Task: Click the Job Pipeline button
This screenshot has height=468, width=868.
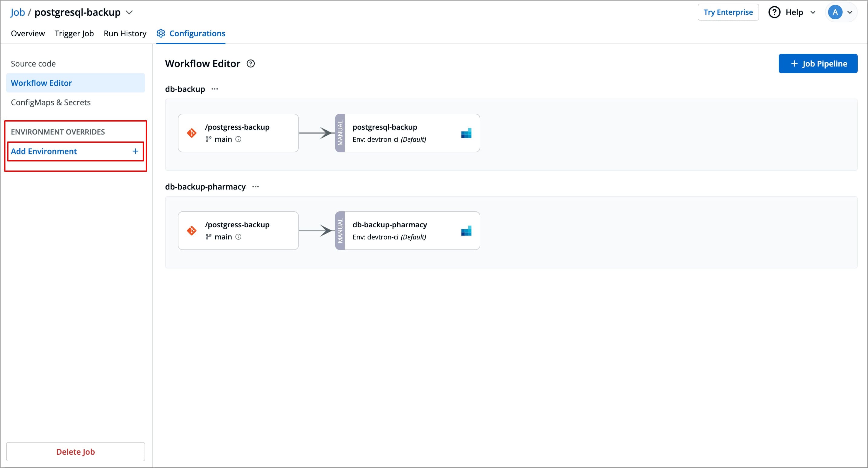Action: 818,64
